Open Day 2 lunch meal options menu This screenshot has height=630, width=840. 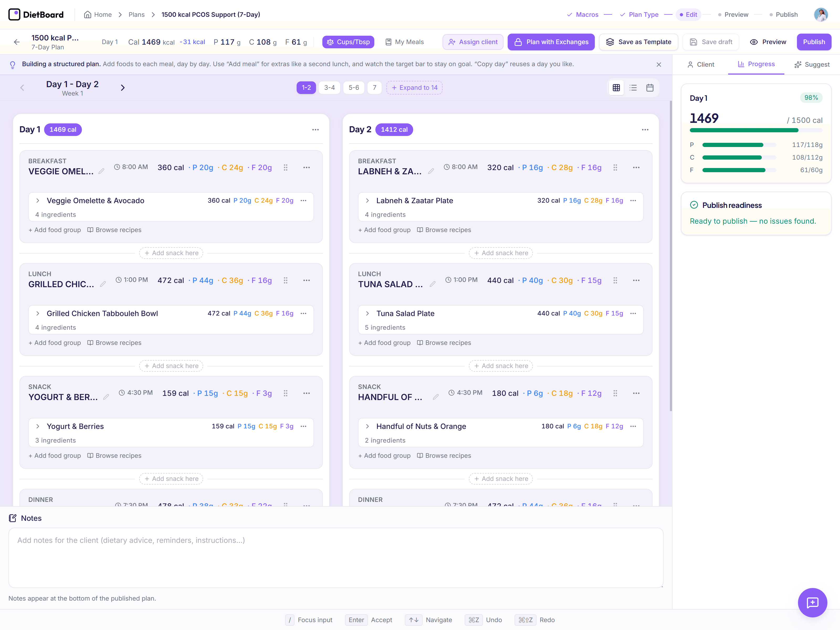click(636, 280)
